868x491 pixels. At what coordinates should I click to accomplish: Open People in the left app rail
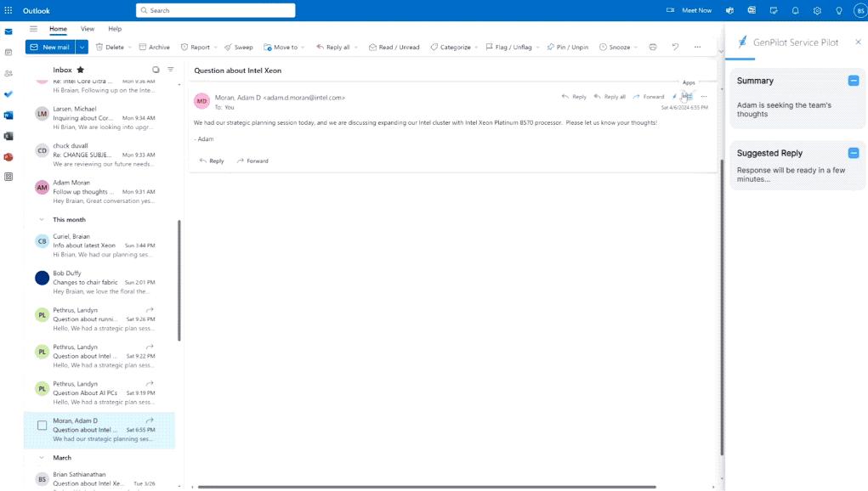click(x=9, y=74)
